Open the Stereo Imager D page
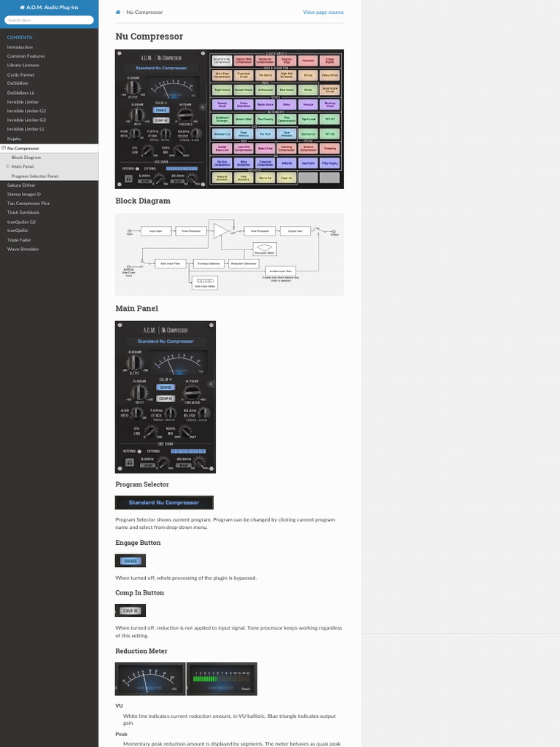This screenshot has height=747, width=560. click(x=24, y=194)
